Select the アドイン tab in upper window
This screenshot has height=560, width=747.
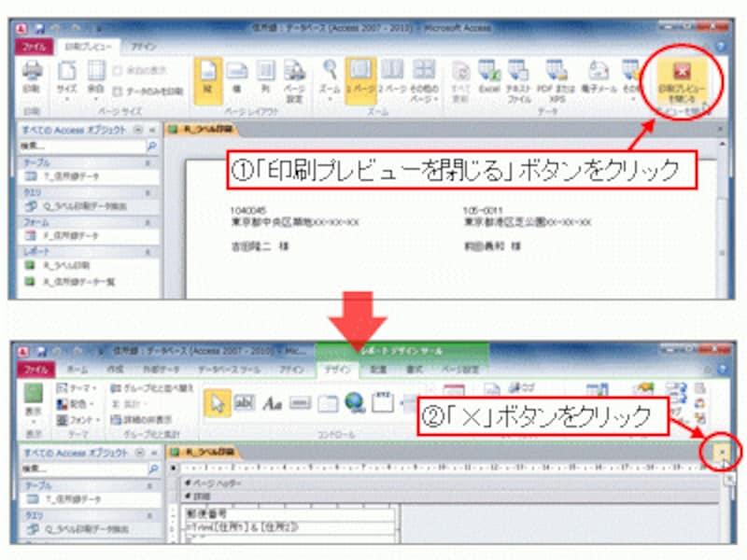point(144,47)
